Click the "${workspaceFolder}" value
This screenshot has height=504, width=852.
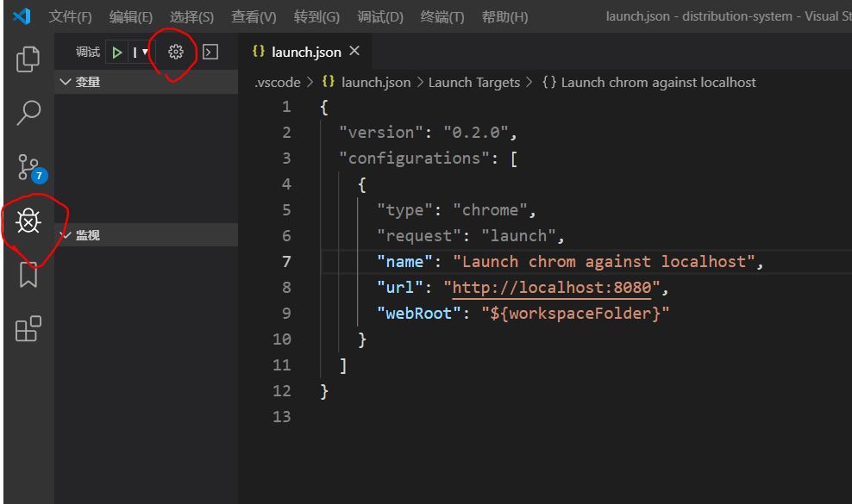pos(575,314)
